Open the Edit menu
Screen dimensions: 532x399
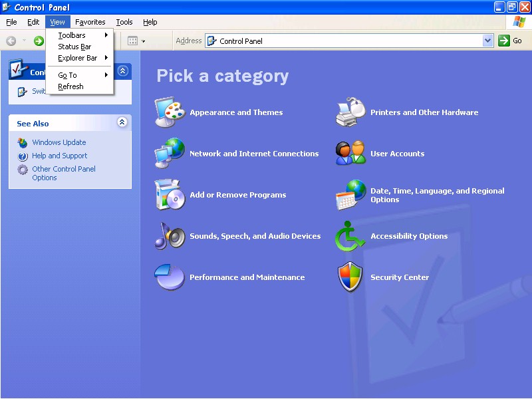pos(33,22)
